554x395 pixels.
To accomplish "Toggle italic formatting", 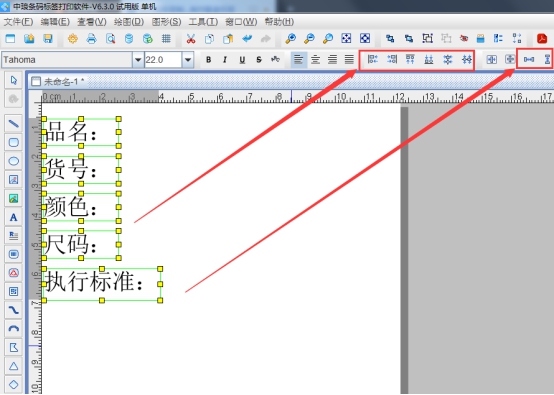I will pyautogui.click(x=225, y=60).
